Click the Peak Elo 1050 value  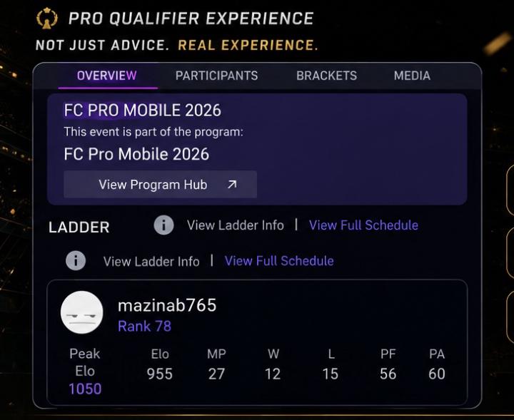(85, 389)
